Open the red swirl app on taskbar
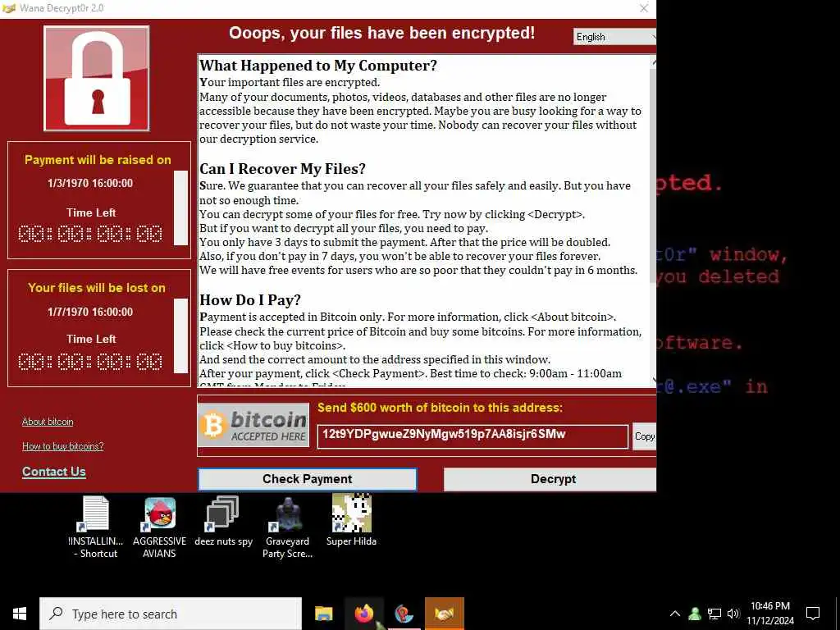This screenshot has height=630, width=840. coord(404,614)
